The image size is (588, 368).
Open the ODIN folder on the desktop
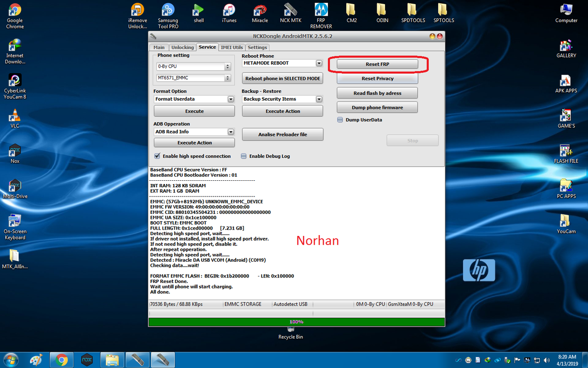382,13
